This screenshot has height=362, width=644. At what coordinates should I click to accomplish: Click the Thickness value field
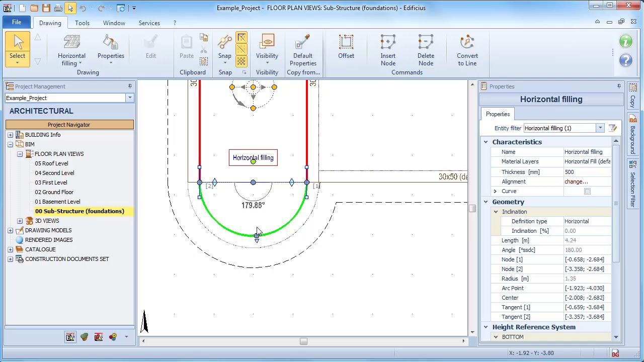coord(587,172)
